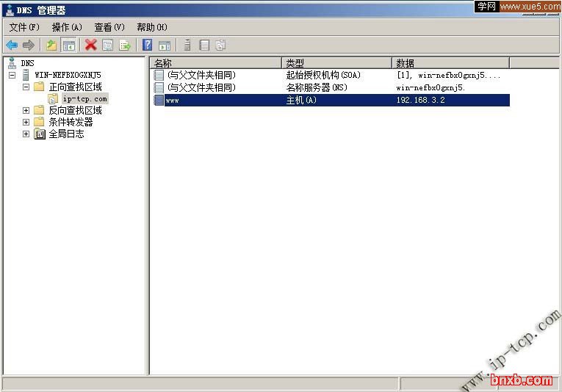Click the record icon of the www row
The height and width of the screenshot is (392, 562).
[x=159, y=100]
